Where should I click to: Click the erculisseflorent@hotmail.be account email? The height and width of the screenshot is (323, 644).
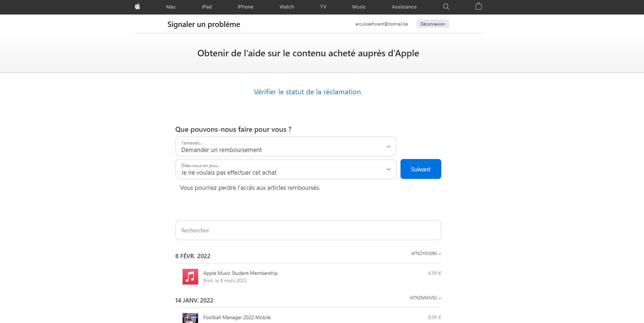pyautogui.click(x=382, y=24)
